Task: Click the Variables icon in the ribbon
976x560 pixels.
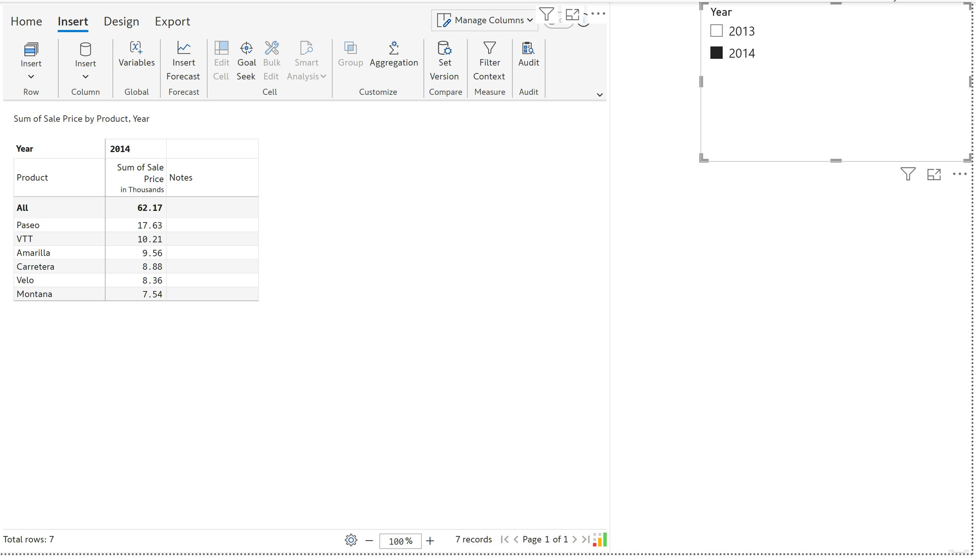Action: (136, 48)
